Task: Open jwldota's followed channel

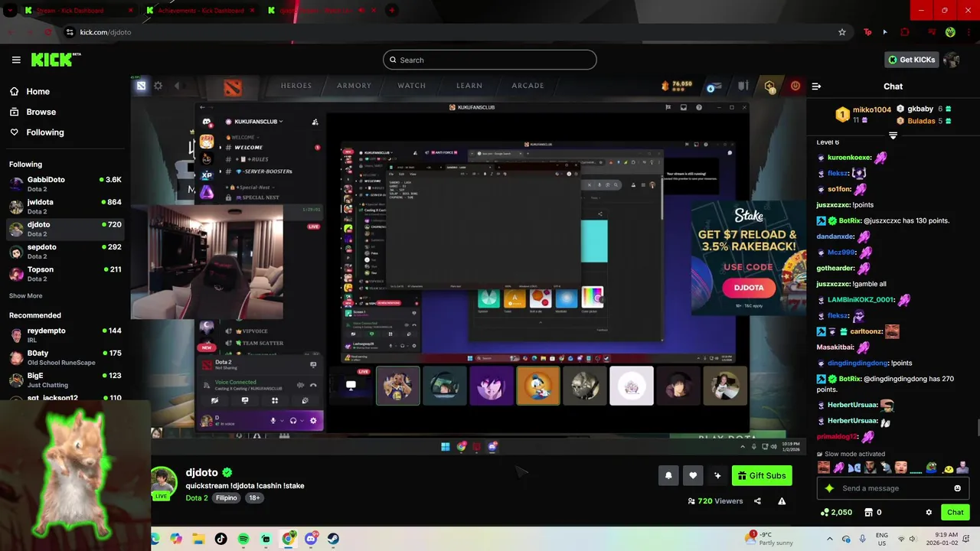Action: (65, 207)
